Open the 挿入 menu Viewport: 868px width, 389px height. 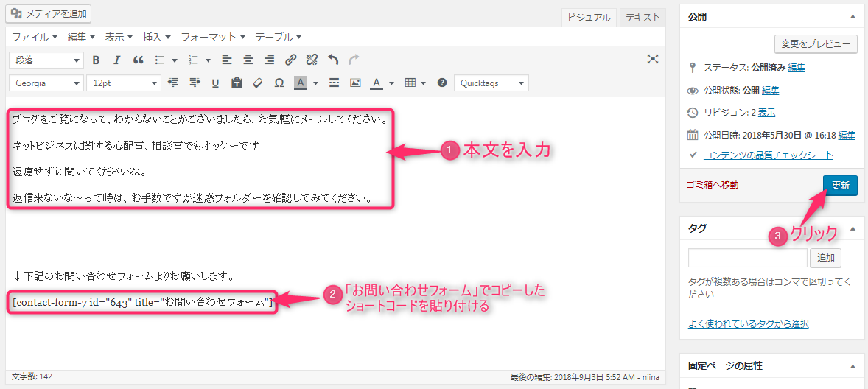pyautogui.click(x=157, y=37)
